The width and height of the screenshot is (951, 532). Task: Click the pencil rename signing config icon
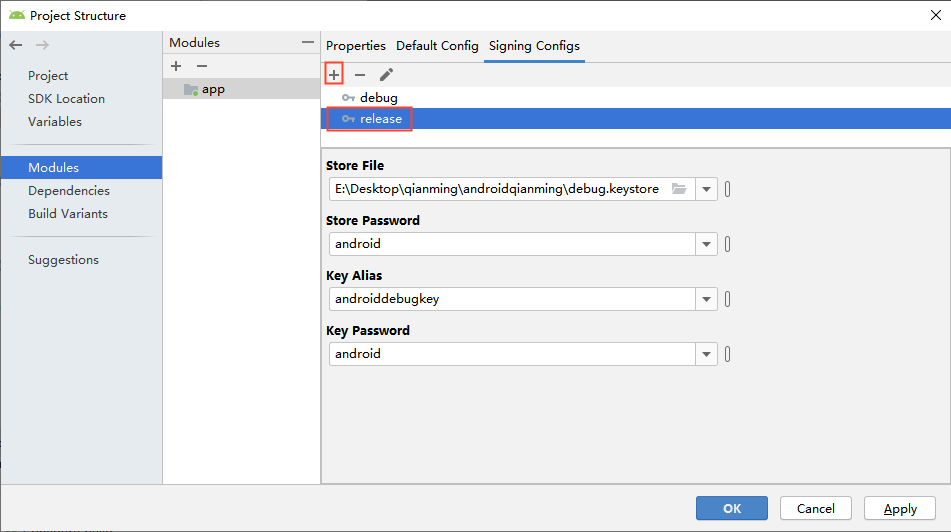click(x=386, y=74)
